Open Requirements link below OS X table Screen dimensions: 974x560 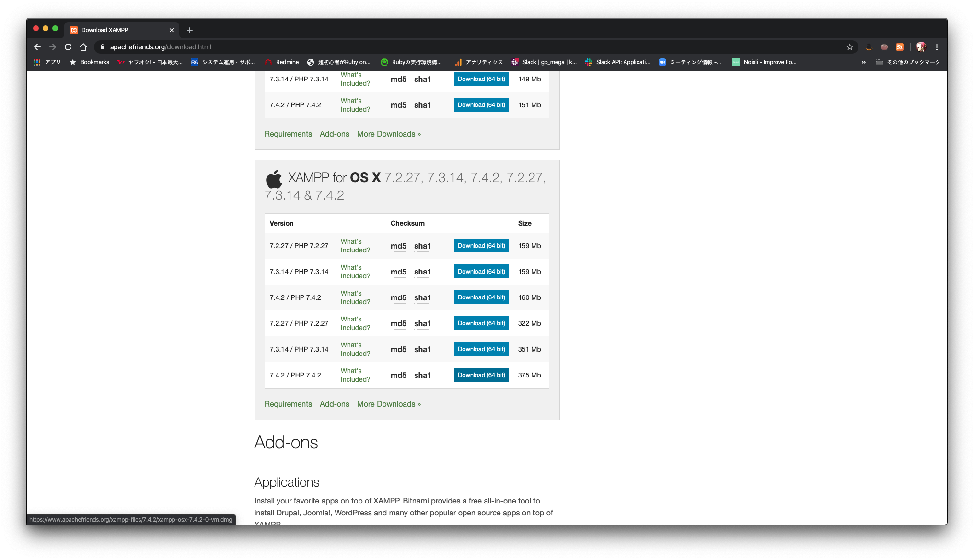click(x=288, y=404)
